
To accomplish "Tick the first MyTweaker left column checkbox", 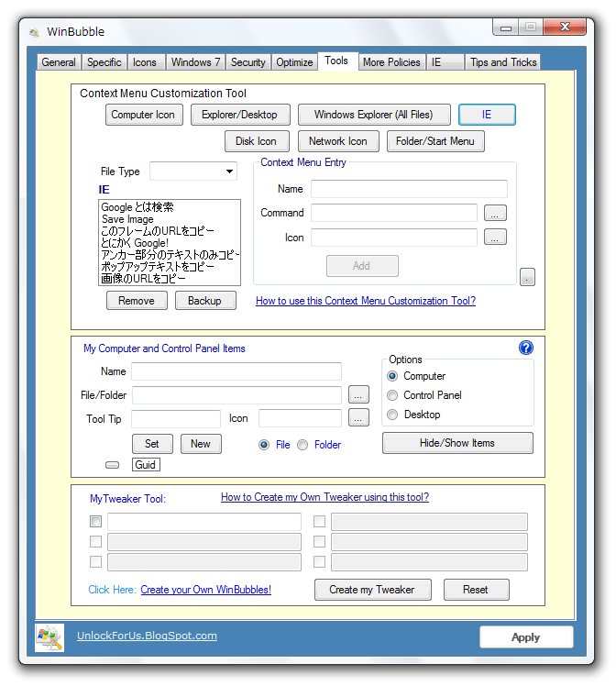I will pos(95,522).
